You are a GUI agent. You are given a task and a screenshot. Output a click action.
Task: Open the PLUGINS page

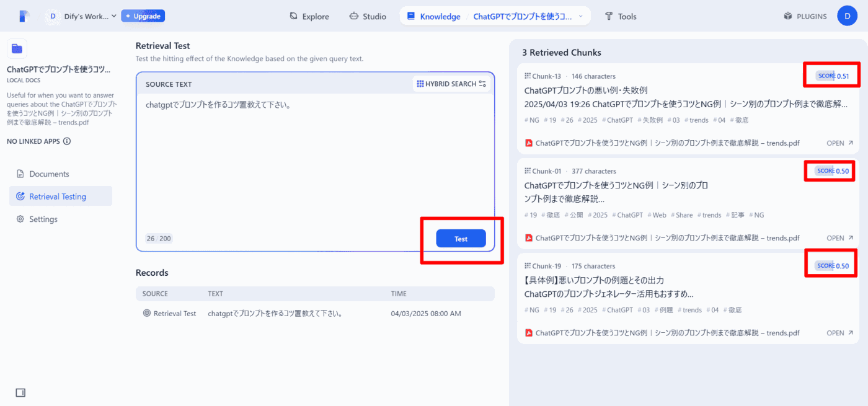(805, 17)
